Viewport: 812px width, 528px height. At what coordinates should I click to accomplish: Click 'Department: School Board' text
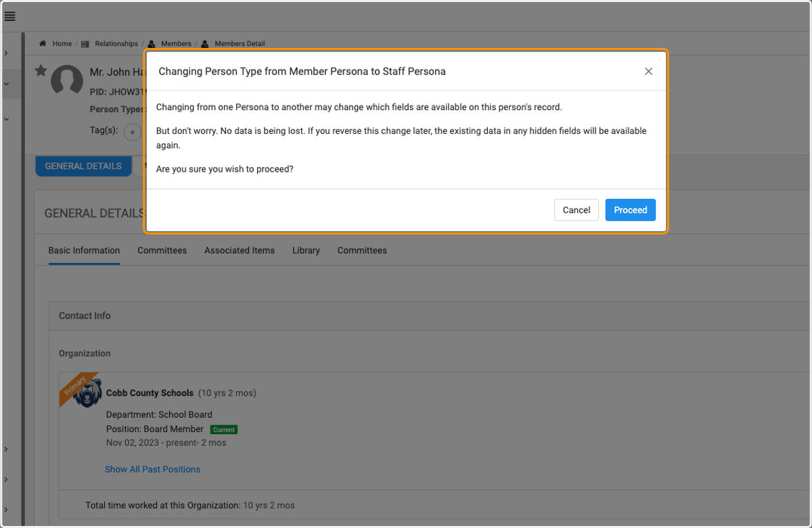(159, 414)
